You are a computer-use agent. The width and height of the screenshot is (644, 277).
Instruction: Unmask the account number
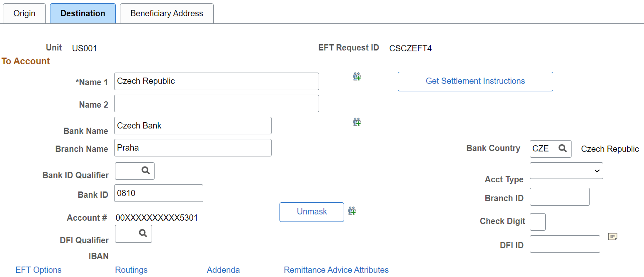pos(311,212)
